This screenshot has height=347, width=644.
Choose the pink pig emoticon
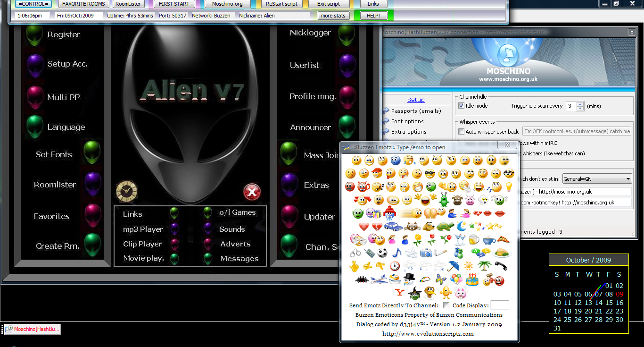tap(470, 200)
